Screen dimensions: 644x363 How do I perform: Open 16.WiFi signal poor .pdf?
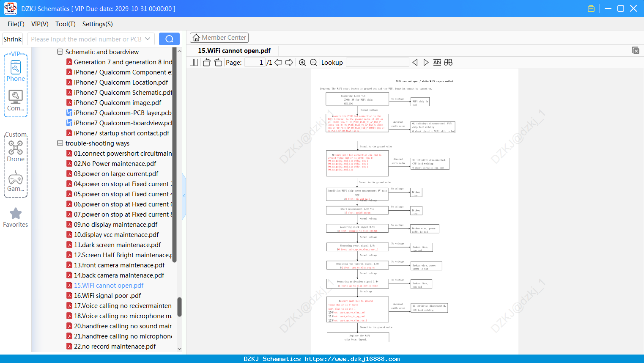point(104,296)
